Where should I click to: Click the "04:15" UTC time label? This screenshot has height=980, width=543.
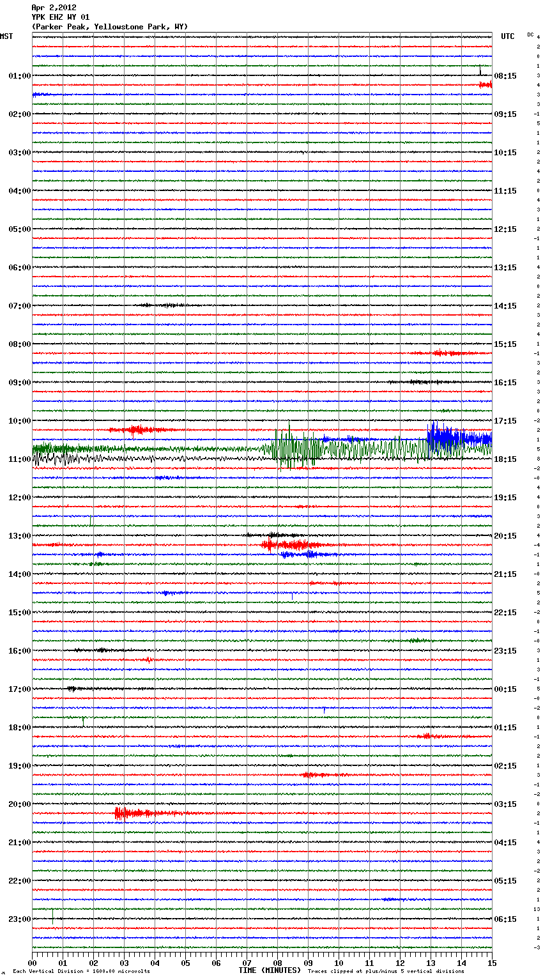click(505, 843)
